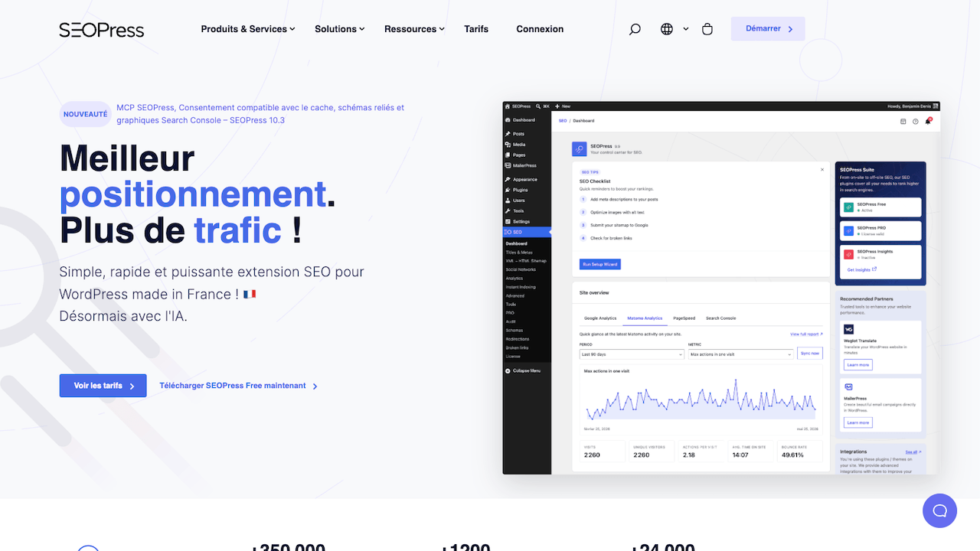Click the notification bell in dashboard
Viewport: 980px width, 551px height.
pyautogui.click(x=928, y=121)
